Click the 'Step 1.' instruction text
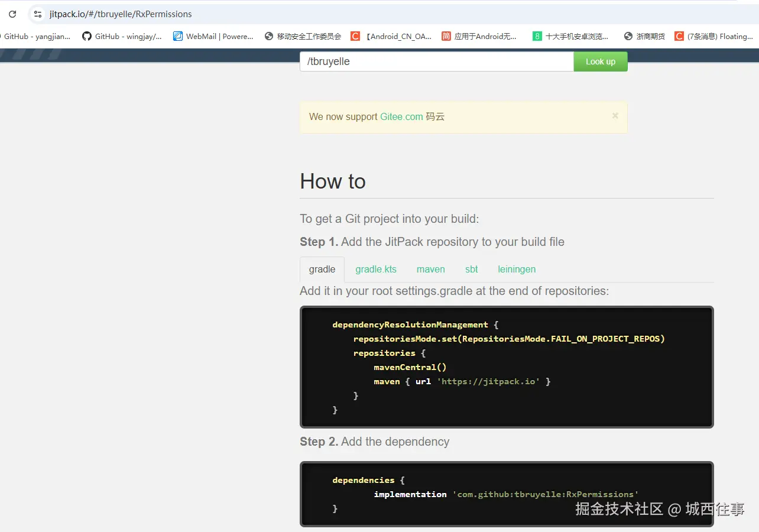 pyautogui.click(x=432, y=242)
